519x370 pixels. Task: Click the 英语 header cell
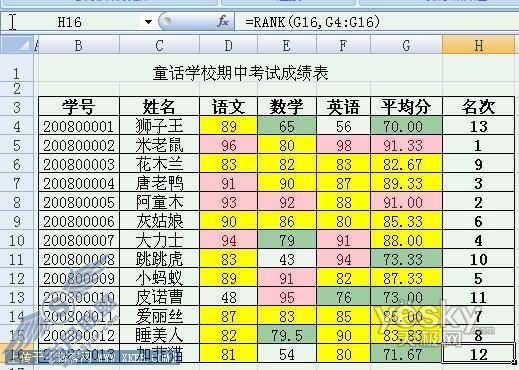tap(343, 107)
